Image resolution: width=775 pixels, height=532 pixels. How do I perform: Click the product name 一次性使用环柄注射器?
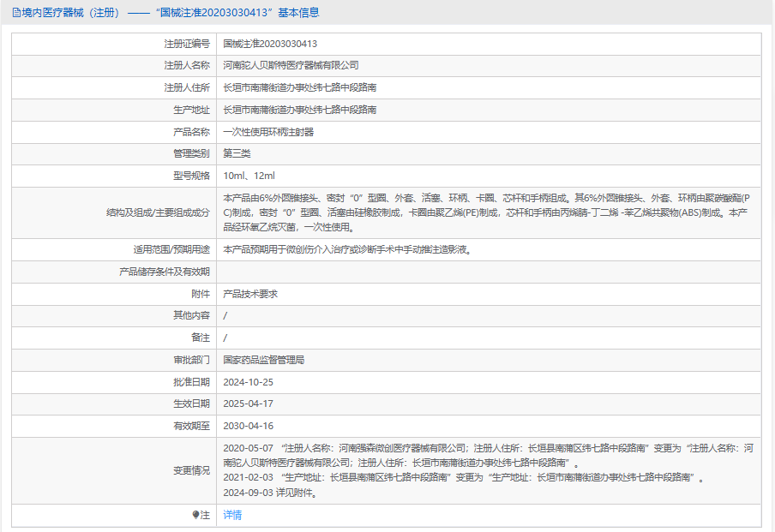tap(268, 132)
